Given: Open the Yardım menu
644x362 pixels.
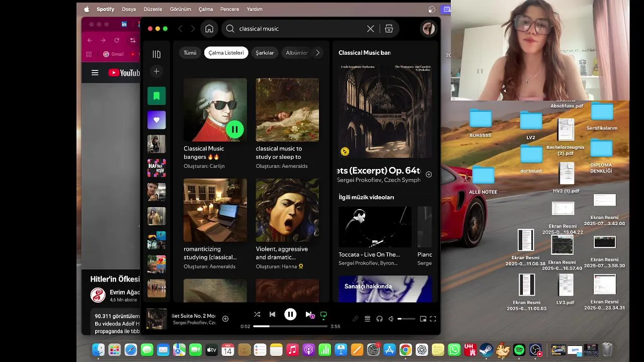Looking at the screenshot, I should 254,9.
